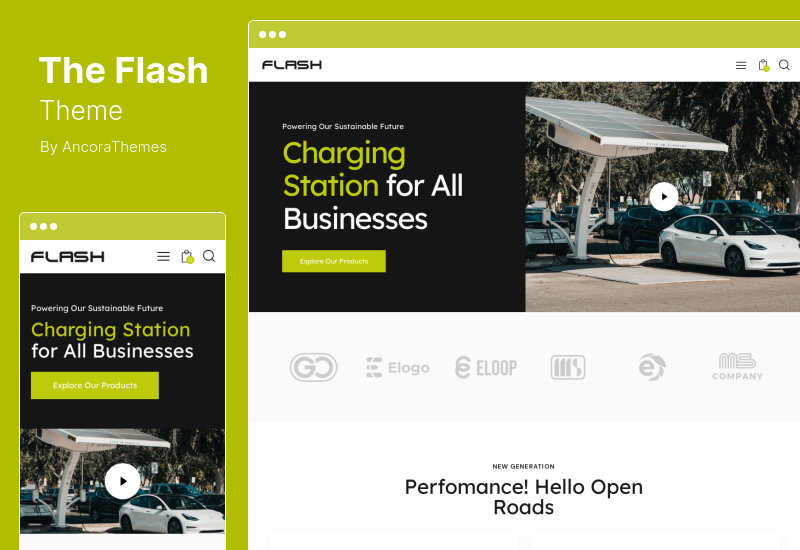Click FLASH logo in desktop preview header
Viewport: 800px width, 550px height.
tap(292, 65)
